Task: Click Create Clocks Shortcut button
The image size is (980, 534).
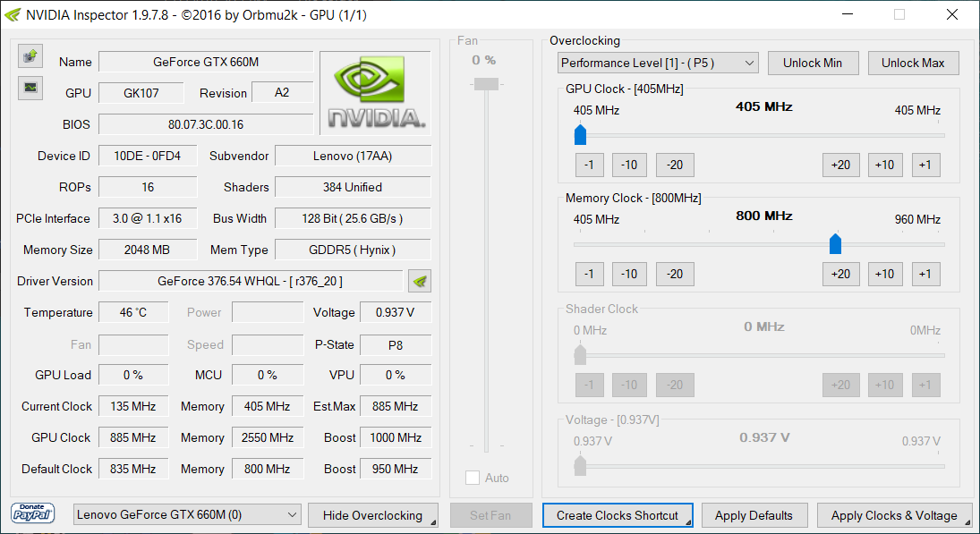Action: [x=618, y=515]
